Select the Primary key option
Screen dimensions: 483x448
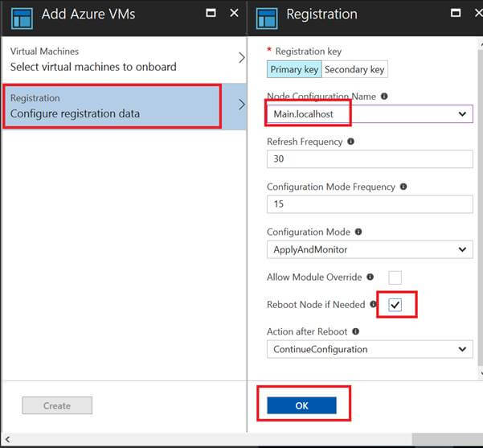pos(294,69)
